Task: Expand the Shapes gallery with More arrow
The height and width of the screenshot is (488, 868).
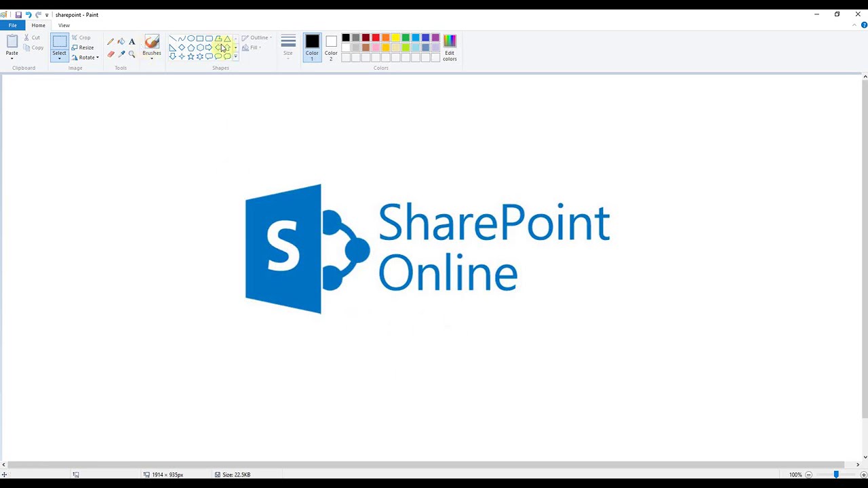Action: [235, 56]
